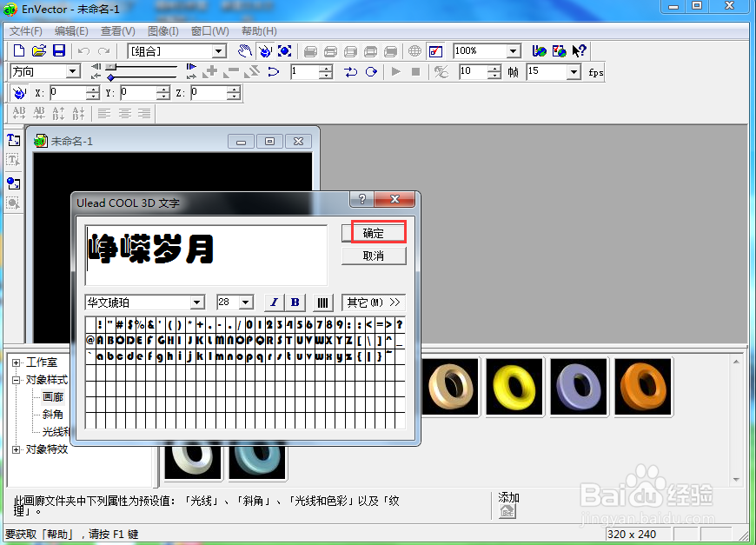Open a file with folder icon

coord(39,50)
